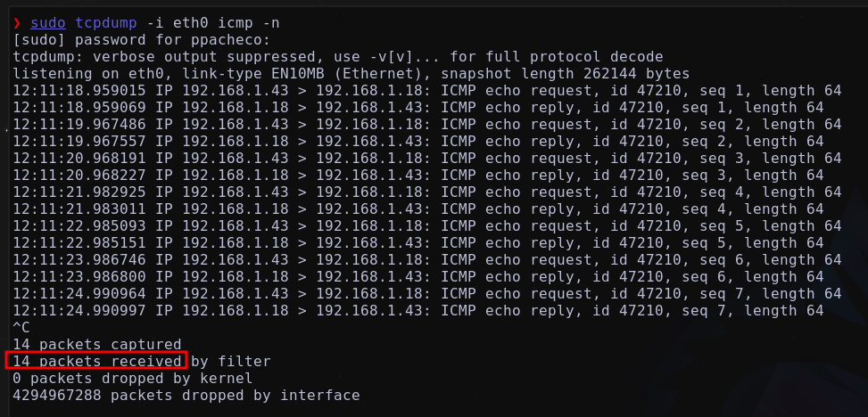Click the first echo request seq 1 line
This screenshot has width=868, height=417.
point(426,91)
